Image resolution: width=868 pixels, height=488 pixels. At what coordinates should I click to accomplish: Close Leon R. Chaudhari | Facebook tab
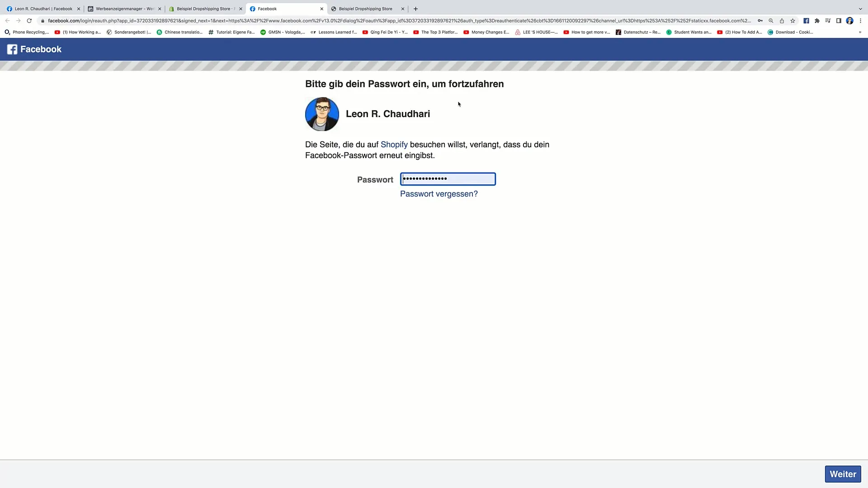pyautogui.click(x=78, y=9)
